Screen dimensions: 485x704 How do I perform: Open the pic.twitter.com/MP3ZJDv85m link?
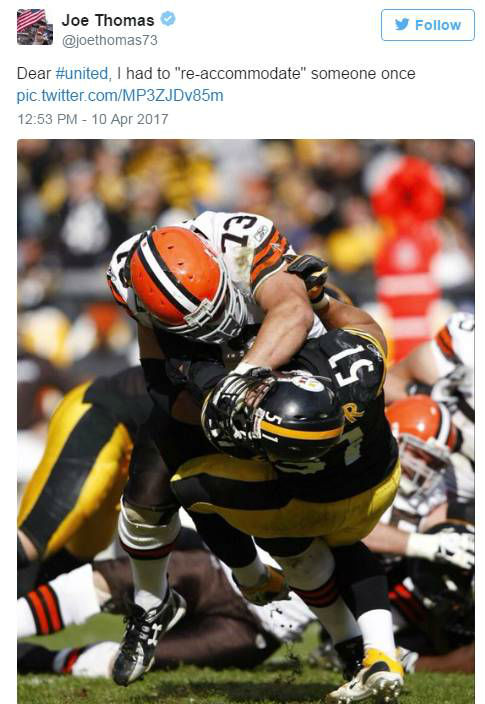[120, 96]
